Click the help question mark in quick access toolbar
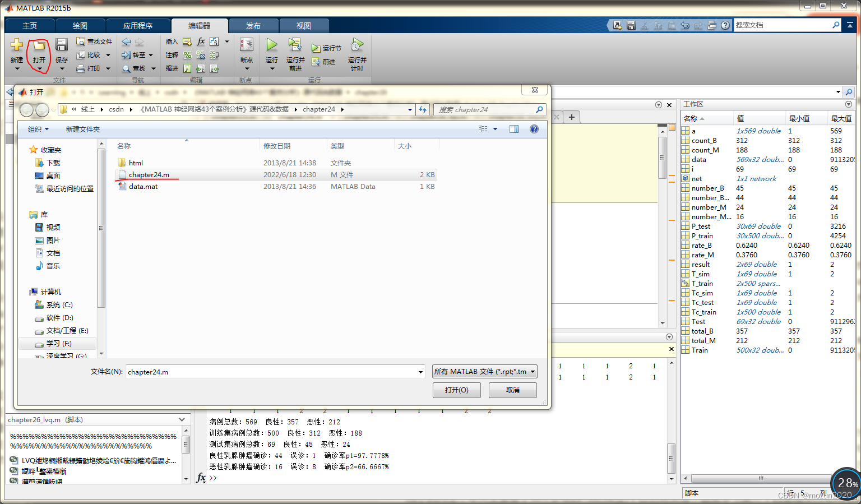Viewport: 861px width, 504px height. tap(725, 25)
